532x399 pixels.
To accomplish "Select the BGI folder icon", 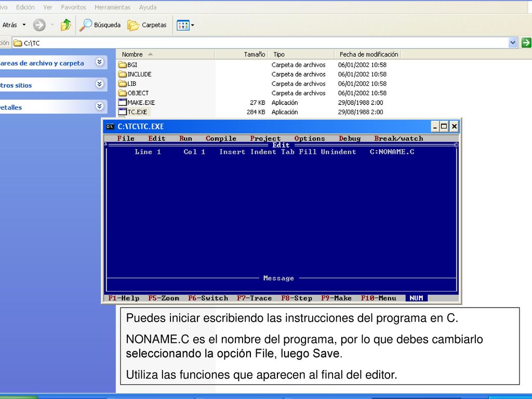I will tap(123, 64).
